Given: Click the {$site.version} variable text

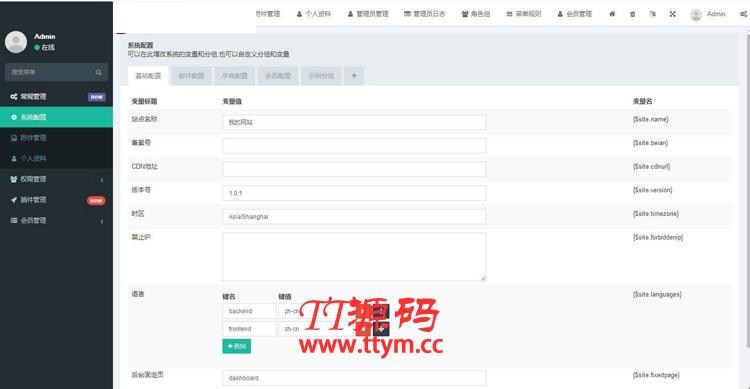Looking at the screenshot, I should pos(652,190).
